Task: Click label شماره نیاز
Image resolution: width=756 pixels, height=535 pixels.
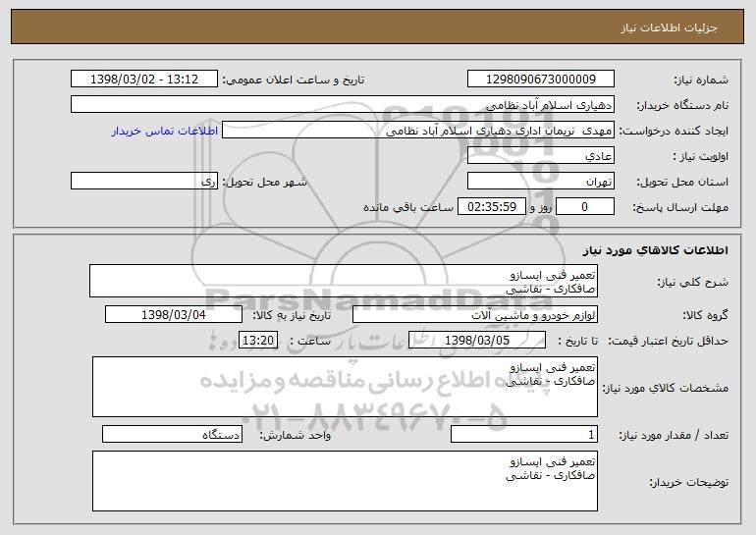Action: pyautogui.click(x=701, y=80)
